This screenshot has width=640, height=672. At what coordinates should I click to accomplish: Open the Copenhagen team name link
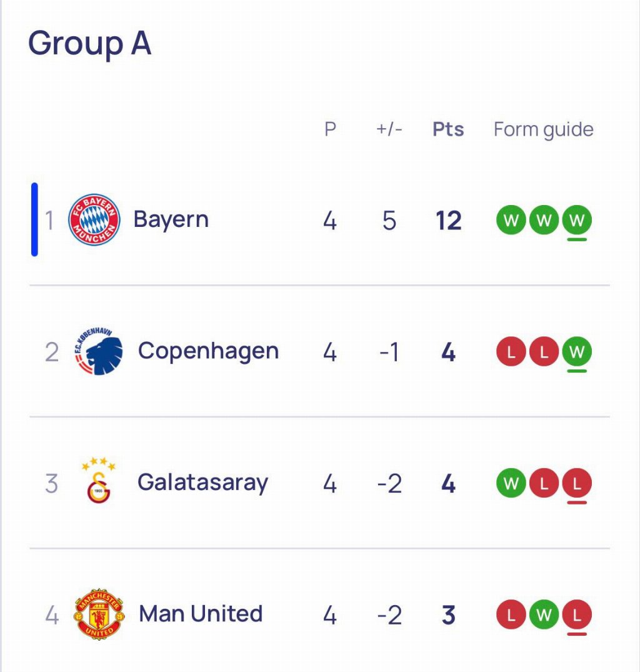pyautogui.click(x=208, y=351)
